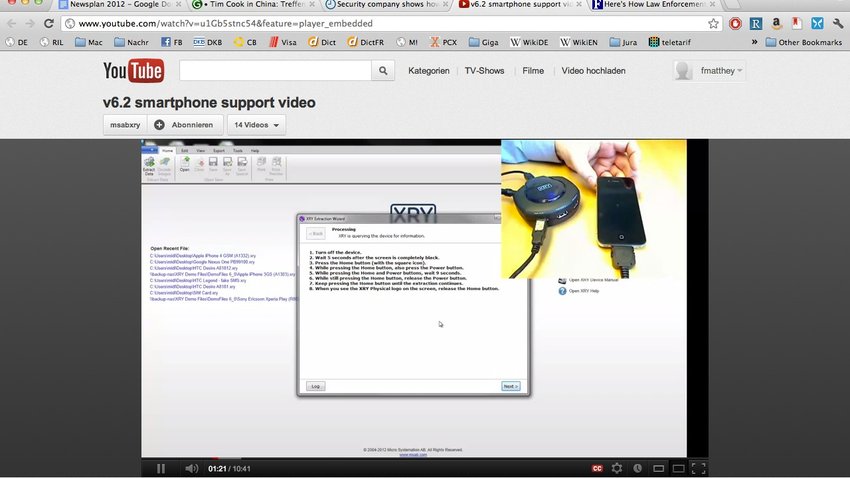
Task: Open the PCX bookmark
Action: [444, 42]
